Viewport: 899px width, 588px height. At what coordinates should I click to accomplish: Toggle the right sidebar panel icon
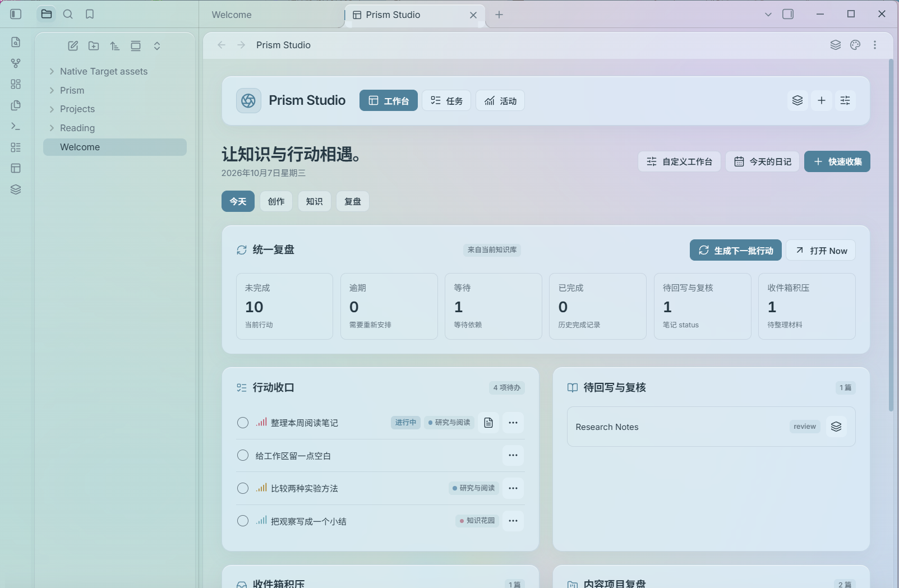coord(788,14)
